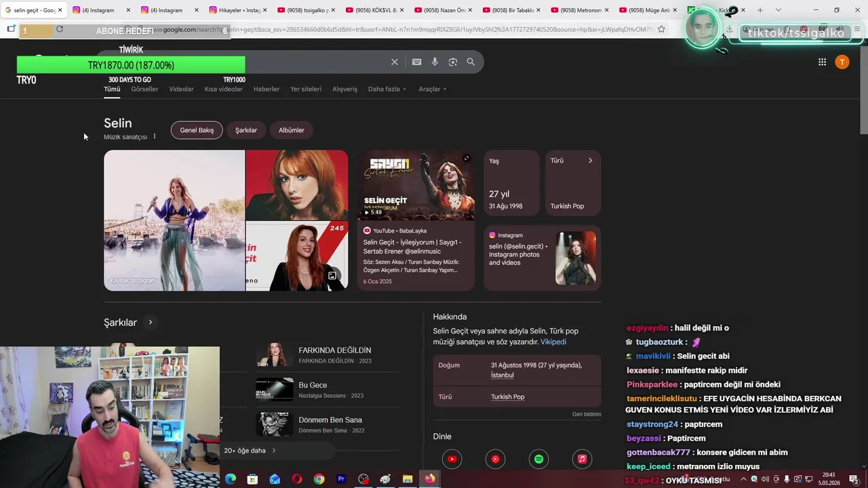This screenshot has width=868, height=488.
Task: Open YouTube Music listen option
Action: click(495, 460)
